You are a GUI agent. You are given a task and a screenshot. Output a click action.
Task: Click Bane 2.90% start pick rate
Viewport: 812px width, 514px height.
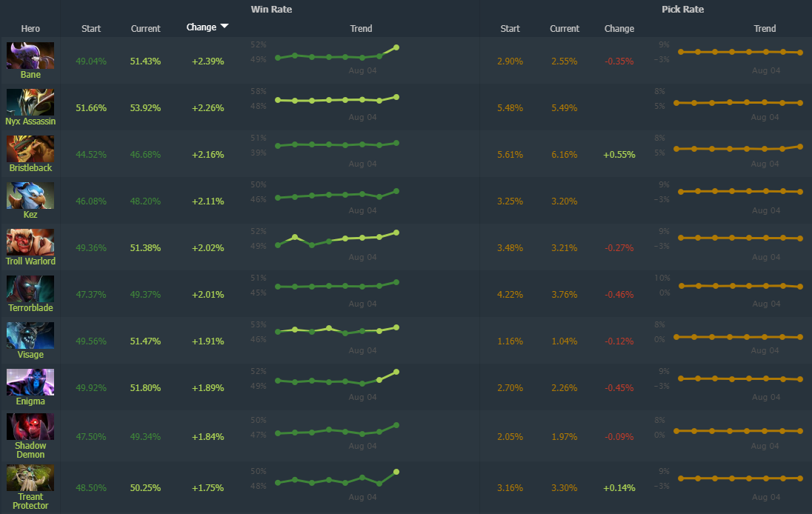coord(510,61)
